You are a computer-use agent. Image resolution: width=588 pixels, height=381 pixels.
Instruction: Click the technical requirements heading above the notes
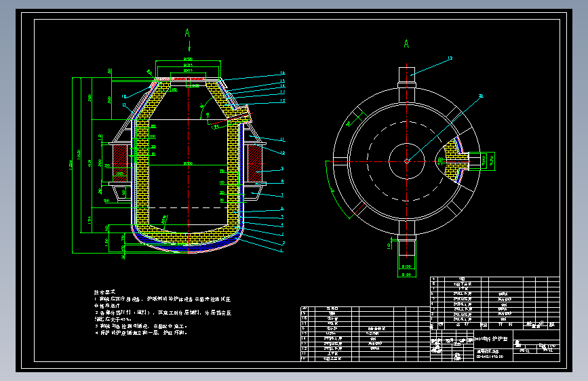[x=104, y=292]
